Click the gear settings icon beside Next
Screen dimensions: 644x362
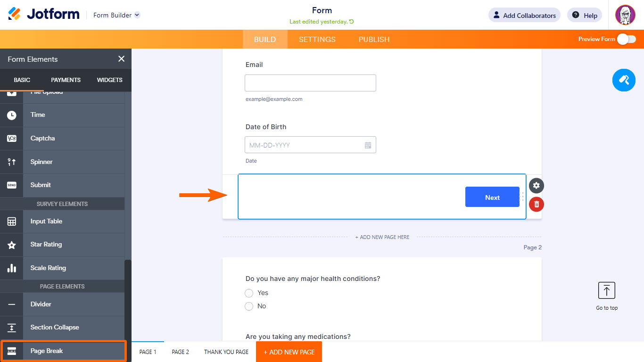tap(536, 186)
